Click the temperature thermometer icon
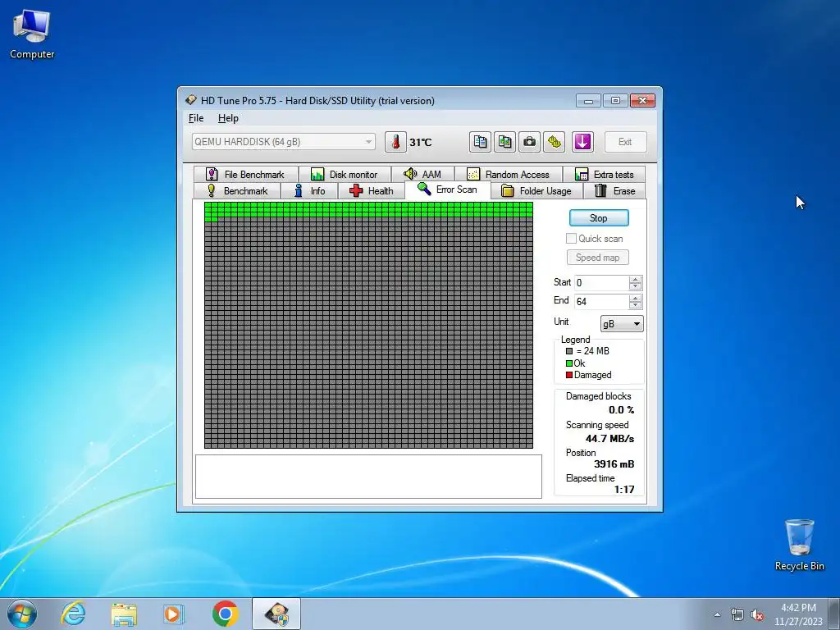The width and height of the screenshot is (840, 630). point(395,142)
